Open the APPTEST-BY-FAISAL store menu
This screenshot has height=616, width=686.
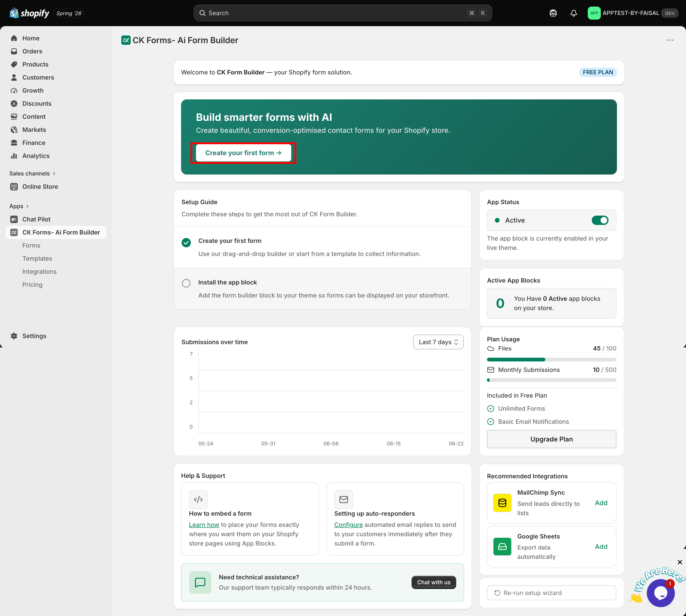click(x=633, y=13)
